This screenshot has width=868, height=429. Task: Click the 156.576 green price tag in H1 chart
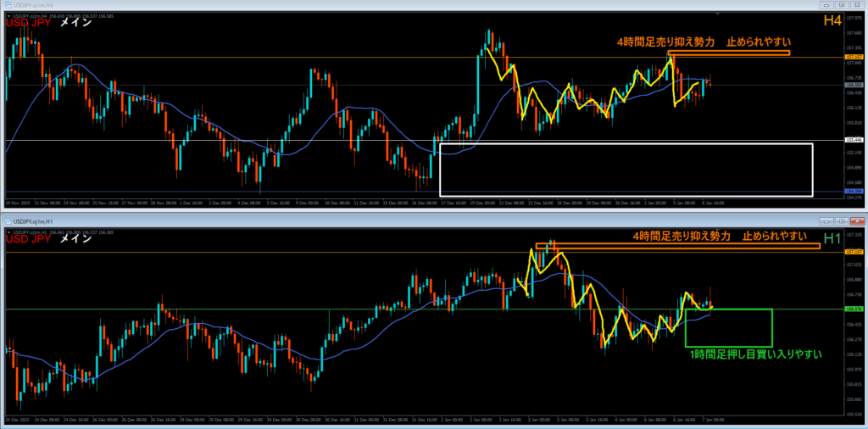click(853, 309)
